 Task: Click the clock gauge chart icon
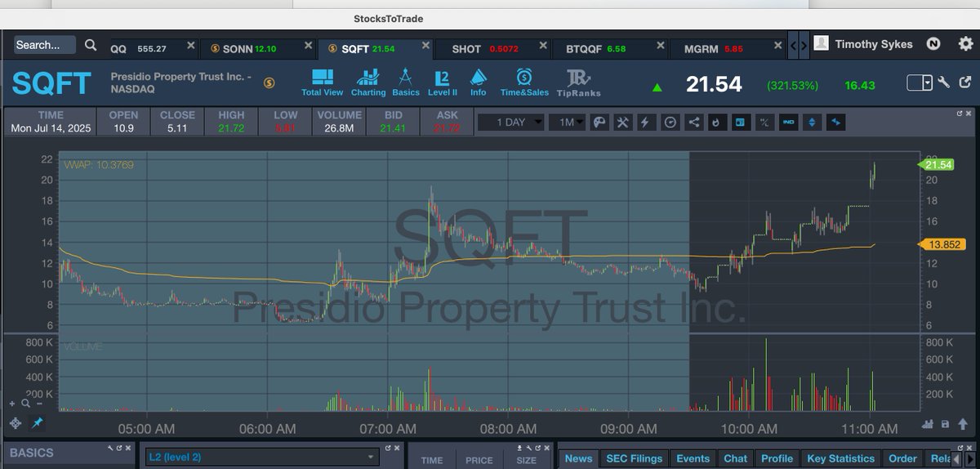click(670, 123)
